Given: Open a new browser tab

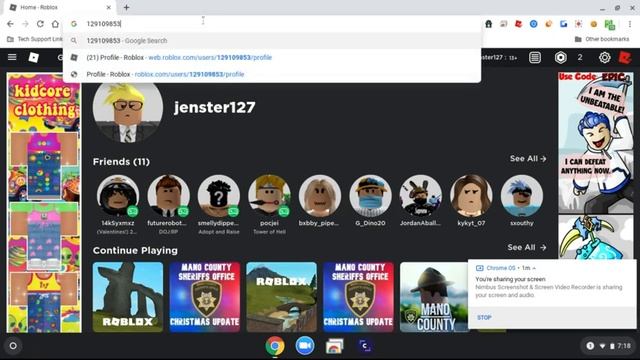Looking at the screenshot, I should coord(127,7).
